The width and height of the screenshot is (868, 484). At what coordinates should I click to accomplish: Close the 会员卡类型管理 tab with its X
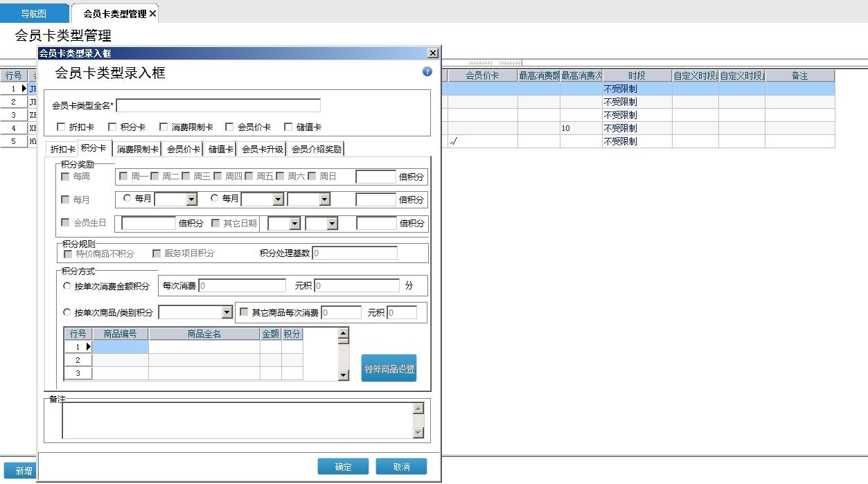coord(152,14)
